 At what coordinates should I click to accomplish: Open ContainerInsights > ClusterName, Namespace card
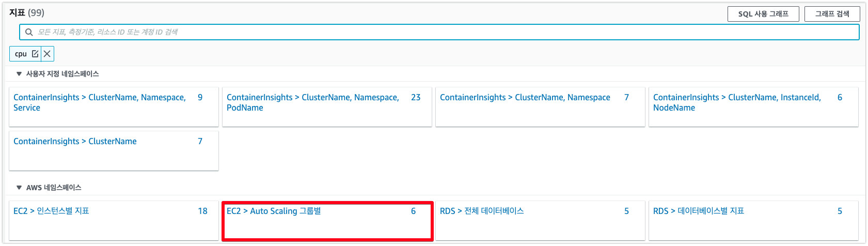(x=540, y=106)
